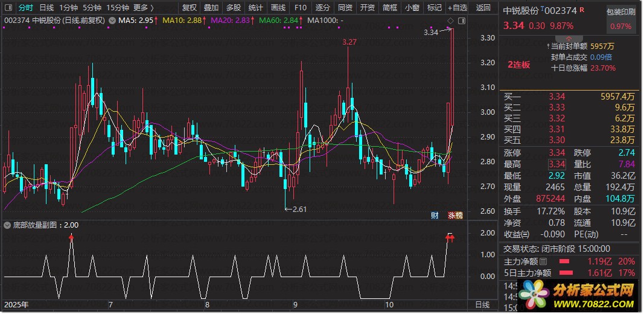The height and width of the screenshot is (314, 644).
Task: Activate the 画线 drawing tool
Action: tap(278, 7)
